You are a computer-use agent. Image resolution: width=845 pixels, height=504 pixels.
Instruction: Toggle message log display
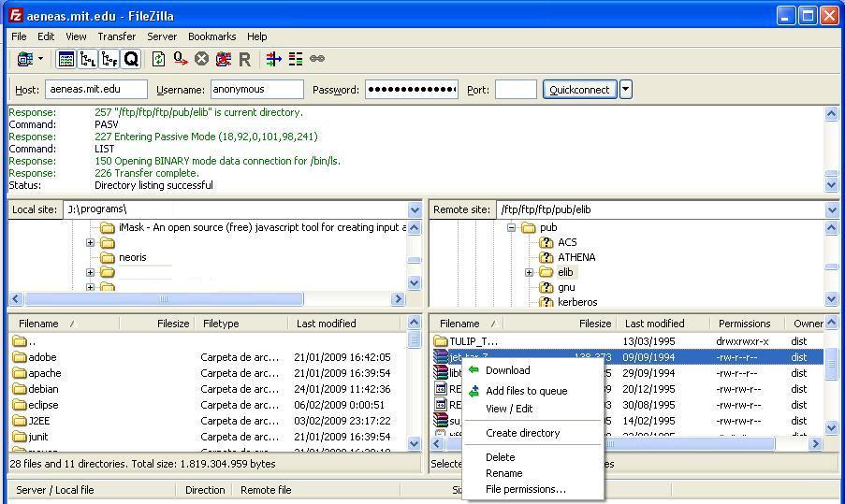click(66, 59)
